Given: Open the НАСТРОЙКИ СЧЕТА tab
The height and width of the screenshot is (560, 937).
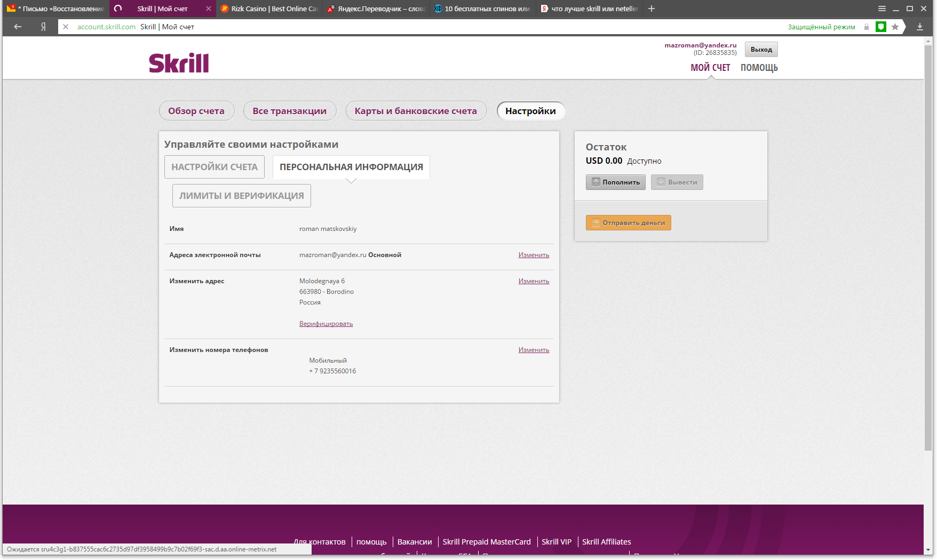Looking at the screenshot, I should click(x=215, y=167).
